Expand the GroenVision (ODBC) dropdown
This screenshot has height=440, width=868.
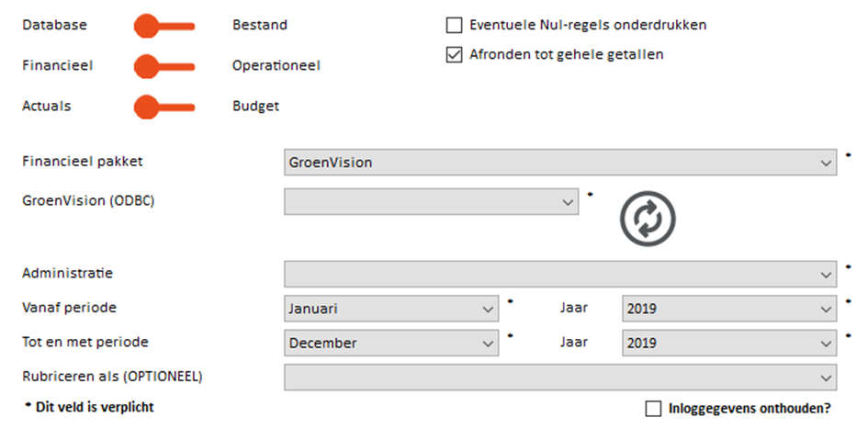[x=431, y=201]
